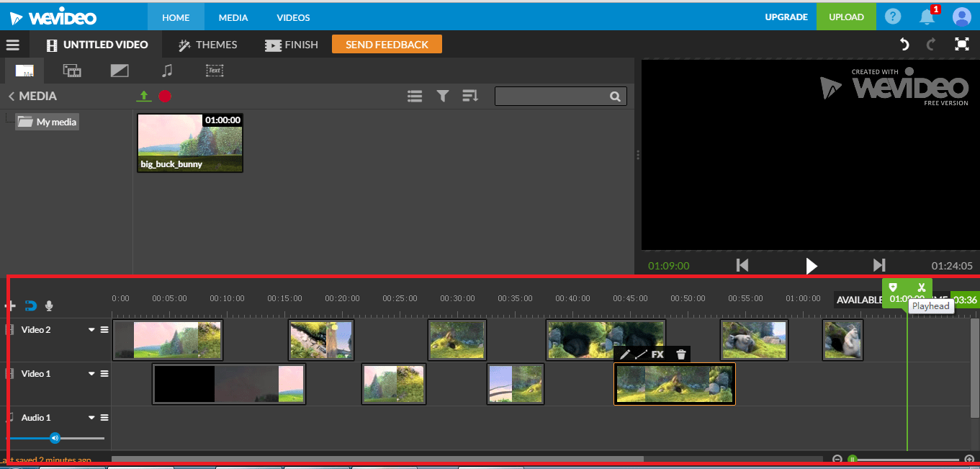Open the Text panel icon
980x469 pixels.
(x=214, y=71)
